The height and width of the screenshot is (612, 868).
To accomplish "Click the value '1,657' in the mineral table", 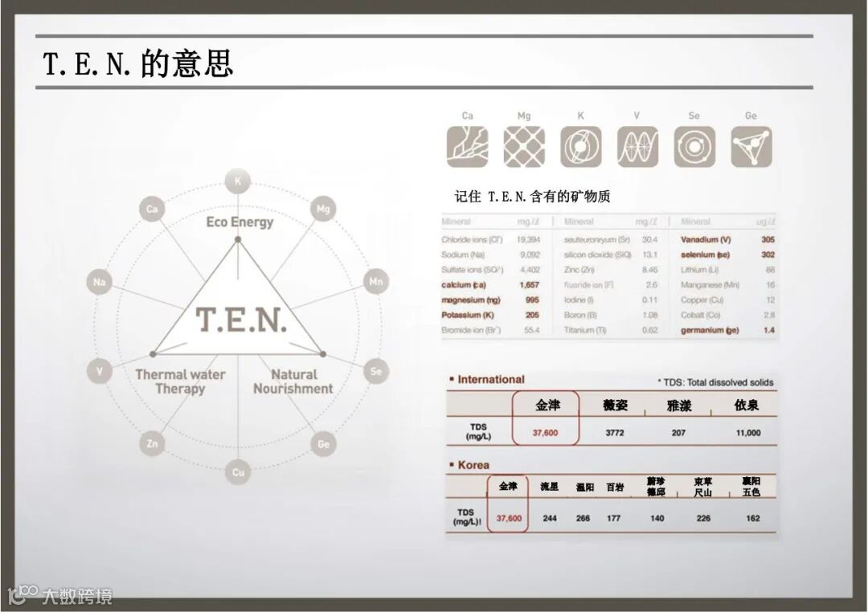I will pos(529,284).
